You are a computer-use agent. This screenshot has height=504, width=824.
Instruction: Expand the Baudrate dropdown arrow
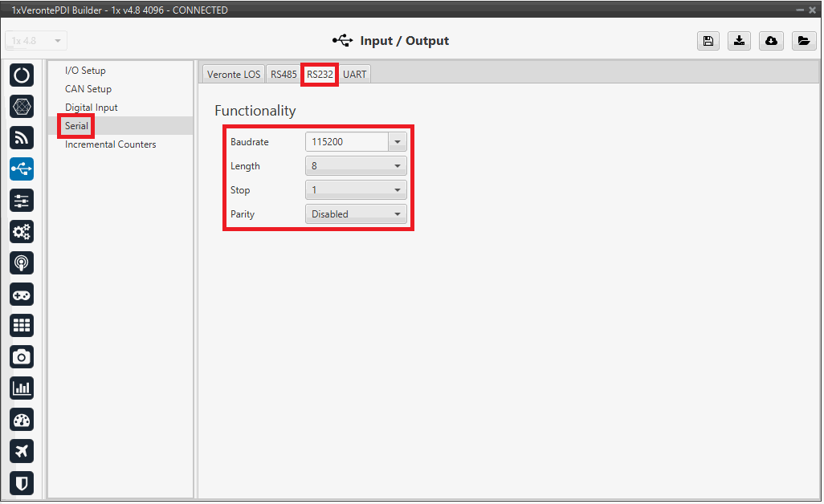tap(397, 142)
